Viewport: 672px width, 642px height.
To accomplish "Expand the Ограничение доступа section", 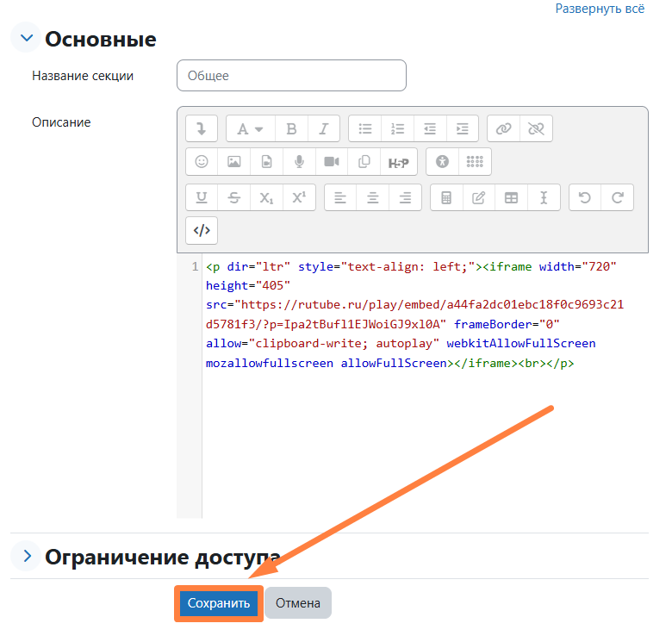I will click(x=27, y=557).
